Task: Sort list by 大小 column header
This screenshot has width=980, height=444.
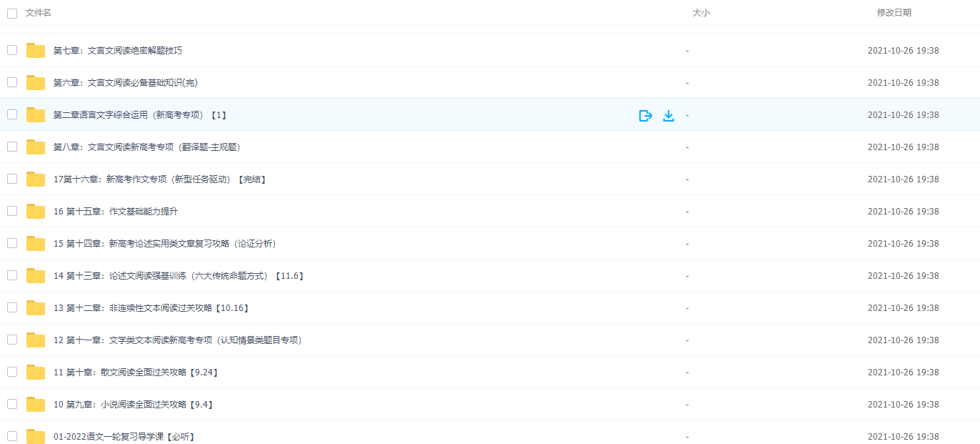Action: tap(701, 13)
